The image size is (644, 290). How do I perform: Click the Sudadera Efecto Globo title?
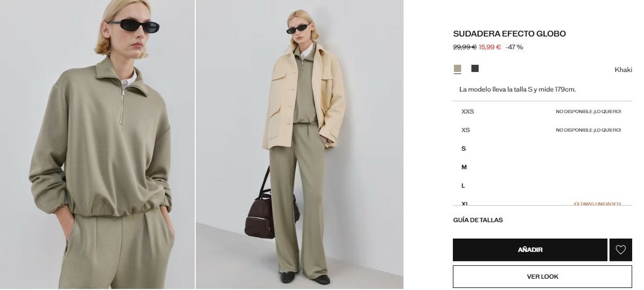click(x=509, y=34)
